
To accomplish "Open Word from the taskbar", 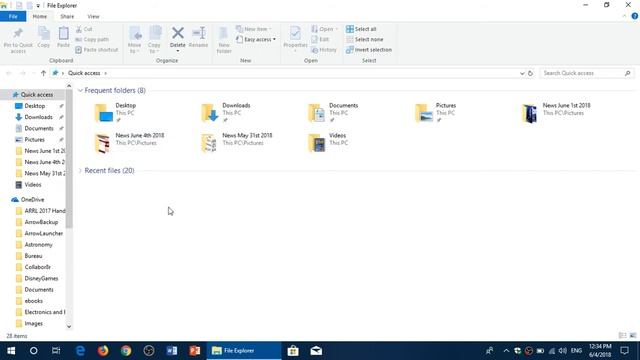I will (x=172, y=351).
